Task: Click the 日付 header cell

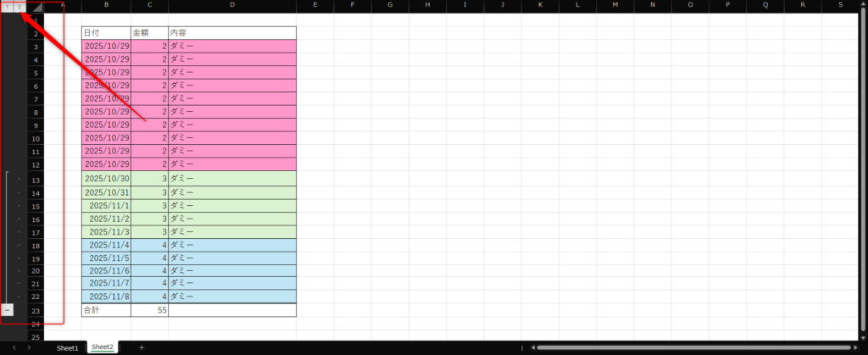Action: [x=106, y=33]
